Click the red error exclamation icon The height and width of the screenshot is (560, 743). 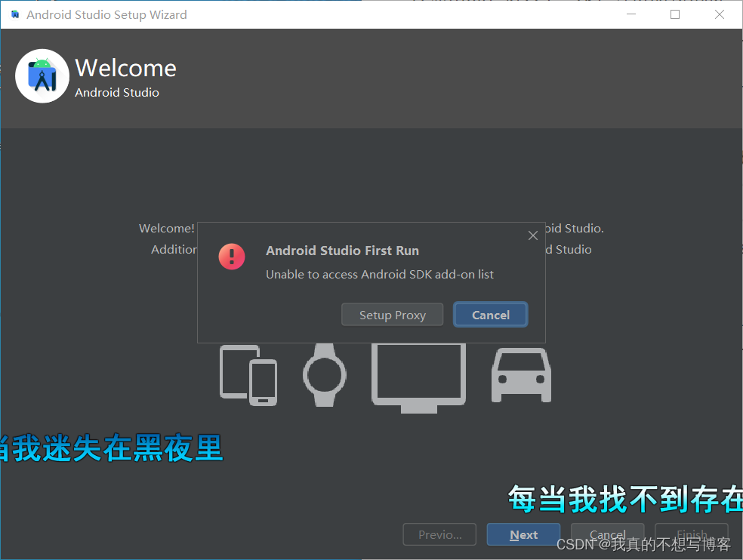[232, 257]
